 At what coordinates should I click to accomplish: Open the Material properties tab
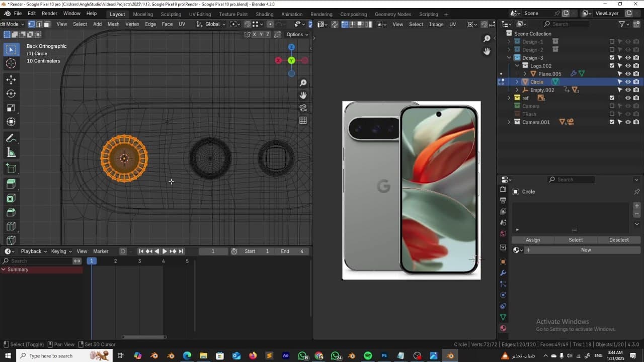point(503,328)
